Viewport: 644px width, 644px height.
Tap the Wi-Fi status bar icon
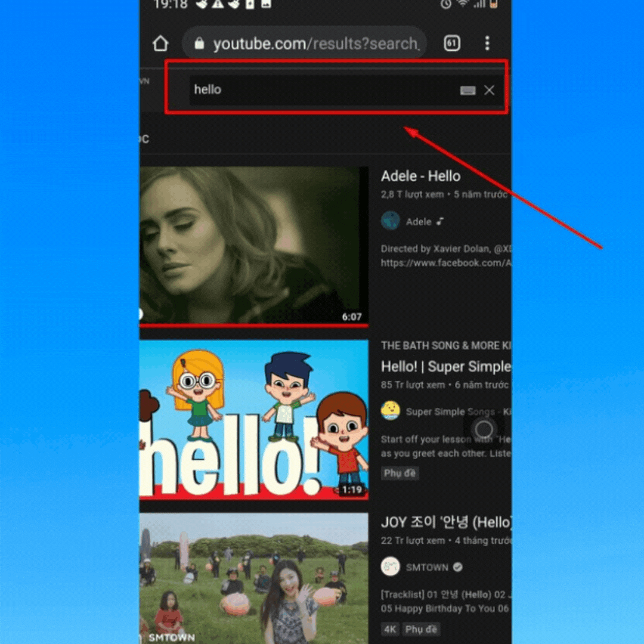pyautogui.click(x=463, y=4)
